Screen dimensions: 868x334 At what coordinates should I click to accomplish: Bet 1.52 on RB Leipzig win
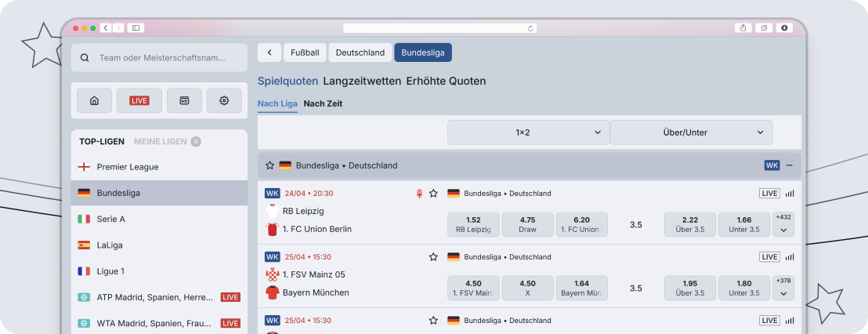click(473, 224)
